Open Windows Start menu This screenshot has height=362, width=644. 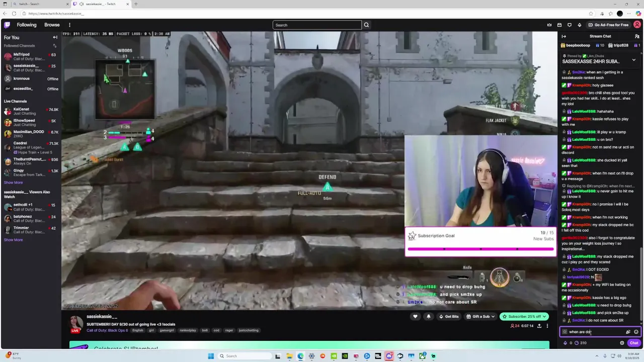tap(211, 356)
